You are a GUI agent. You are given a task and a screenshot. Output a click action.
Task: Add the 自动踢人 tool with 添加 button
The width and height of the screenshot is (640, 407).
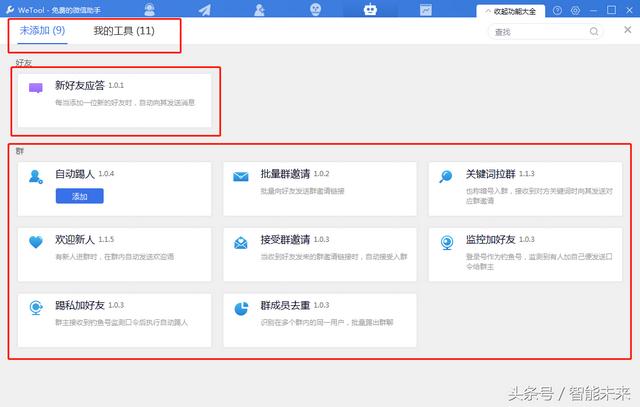[80, 196]
